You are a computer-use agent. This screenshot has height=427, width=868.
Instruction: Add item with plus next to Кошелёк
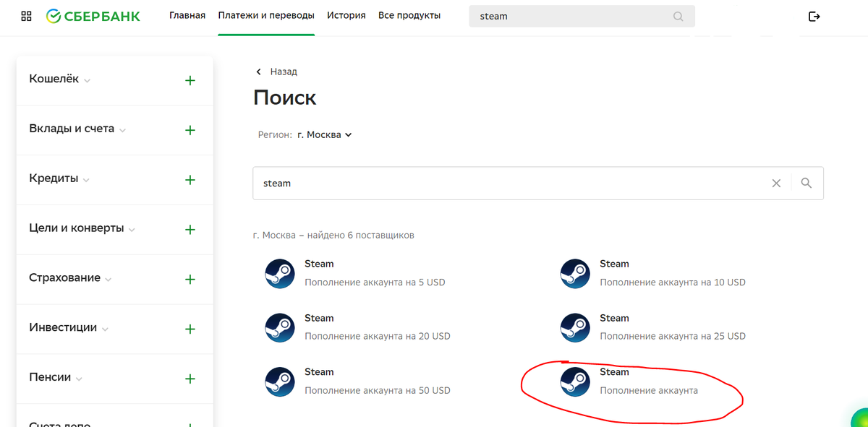pyautogui.click(x=190, y=80)
